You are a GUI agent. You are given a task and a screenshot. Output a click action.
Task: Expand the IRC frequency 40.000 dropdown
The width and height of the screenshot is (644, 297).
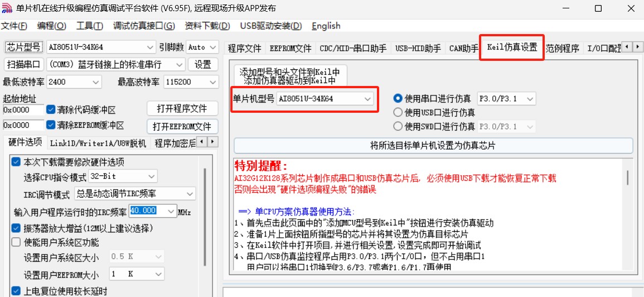coord(171,211)
